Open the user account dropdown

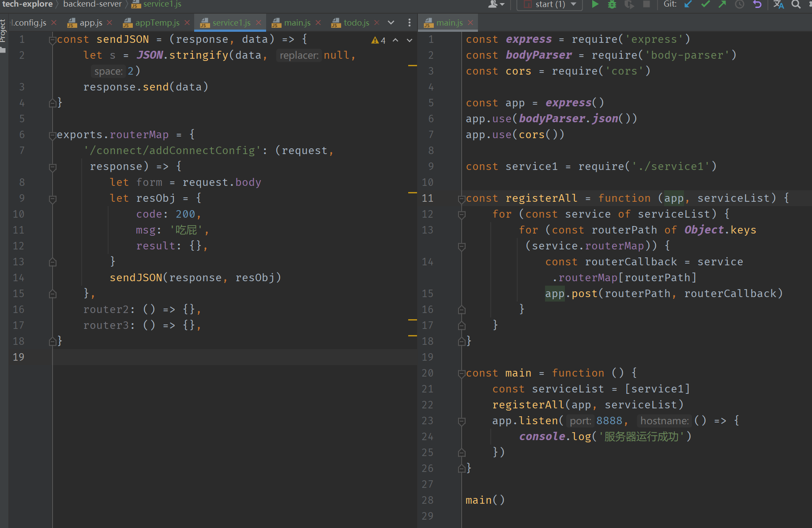pyautogui.click(x=496, y=4)
